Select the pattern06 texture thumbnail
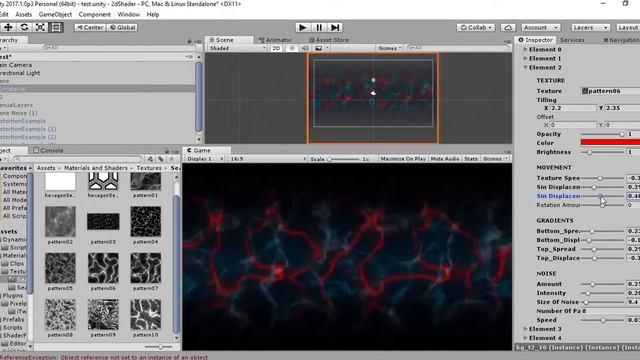Screen dimensions: 640x360 [x=103, y=268]
